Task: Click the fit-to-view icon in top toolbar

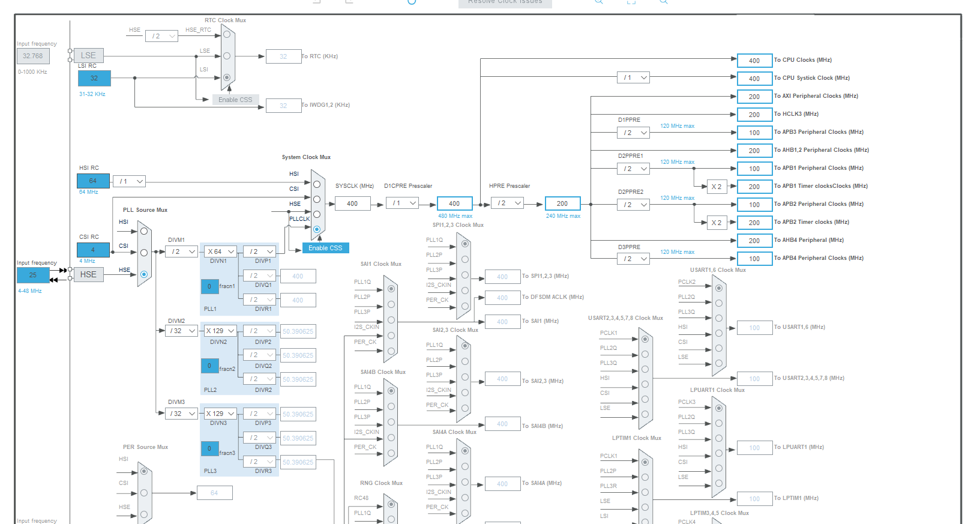Action: click(x=631, y=2)
